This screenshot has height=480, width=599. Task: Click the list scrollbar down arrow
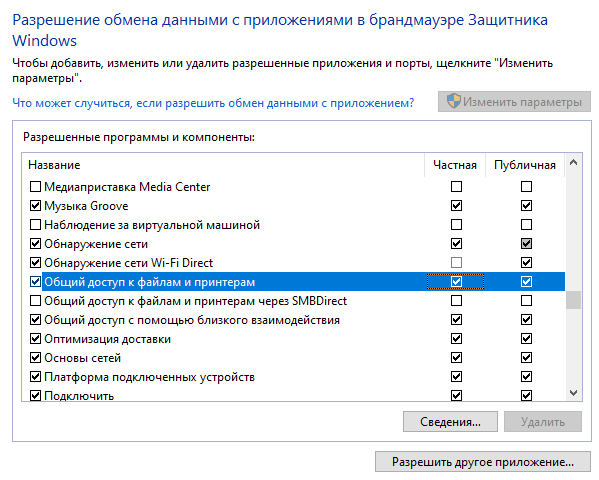(573, 392)
